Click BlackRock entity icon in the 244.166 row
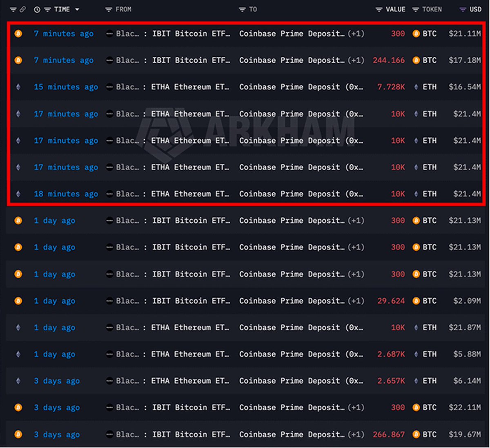 click(x=110, y=60)
